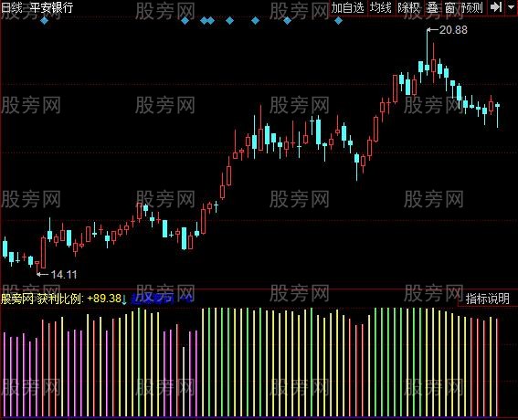Open the 预测 forecast tool
518x420 pixels.
click(x=472, y=8)
